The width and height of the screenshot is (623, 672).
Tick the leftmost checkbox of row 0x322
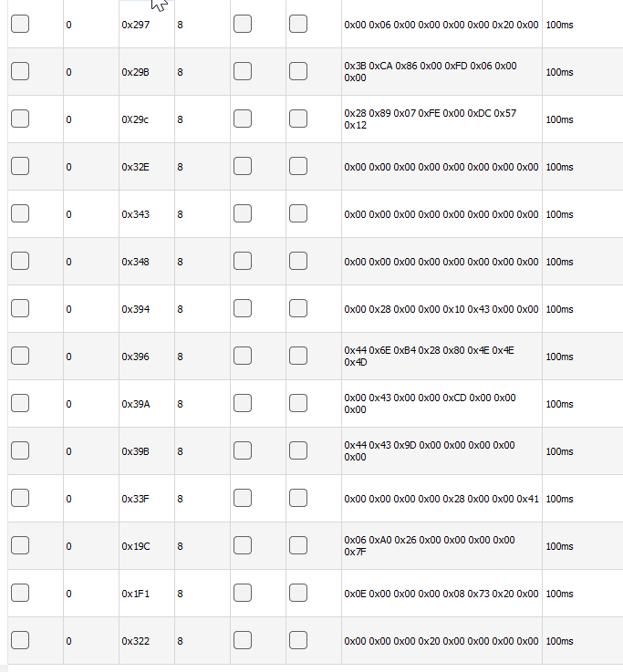point(20,641)
